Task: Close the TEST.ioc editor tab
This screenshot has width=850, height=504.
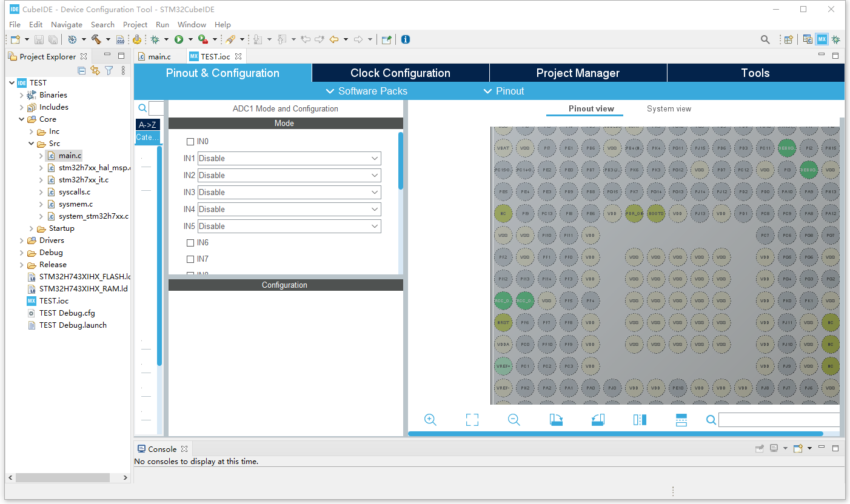Action: [238, 56]
